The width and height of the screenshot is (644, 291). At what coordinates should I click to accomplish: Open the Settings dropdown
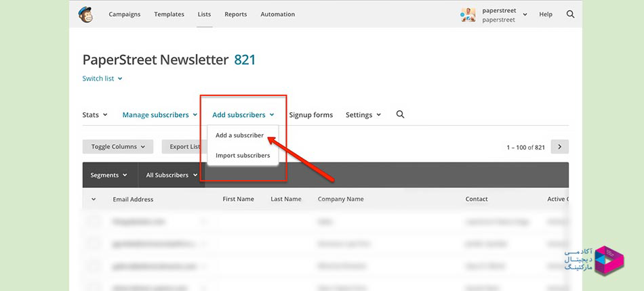[x=363, y=115]
